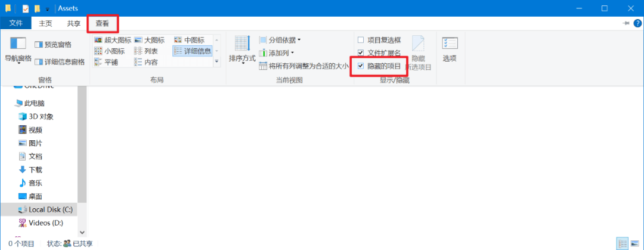Choose the 平铺 tile layout
The image size is (644, 250).
tap(105, 62)
